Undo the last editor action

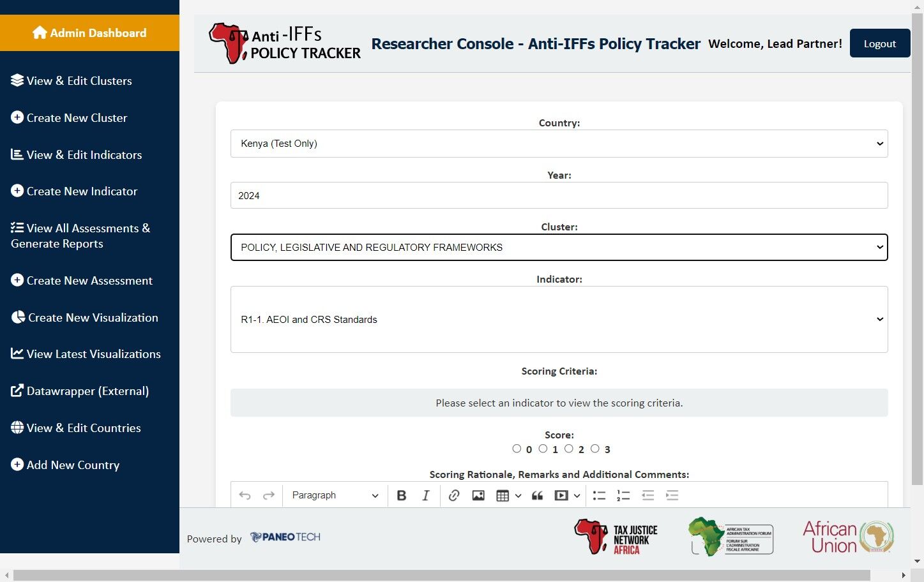245,495
